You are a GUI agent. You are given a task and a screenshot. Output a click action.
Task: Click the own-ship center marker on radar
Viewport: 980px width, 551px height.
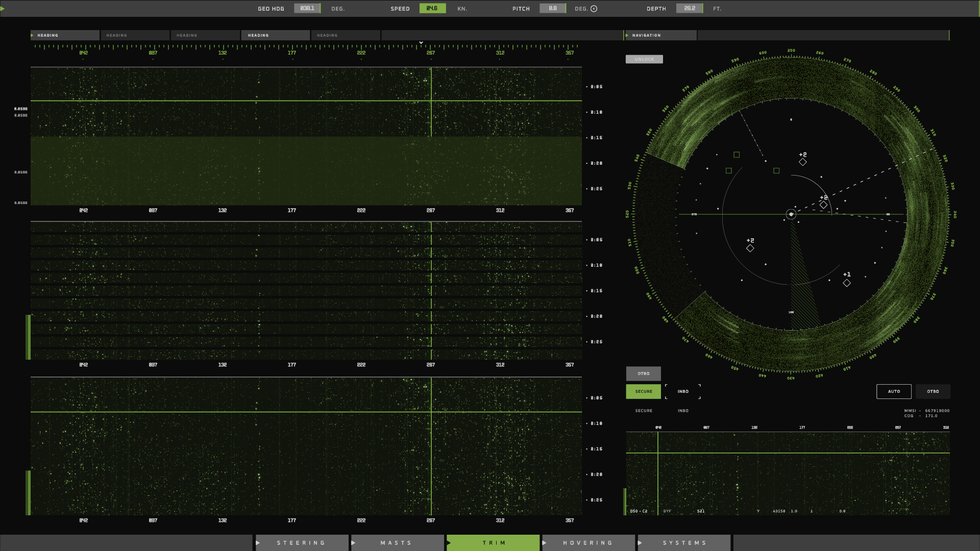pyautogui.click(x=791, y=214)
